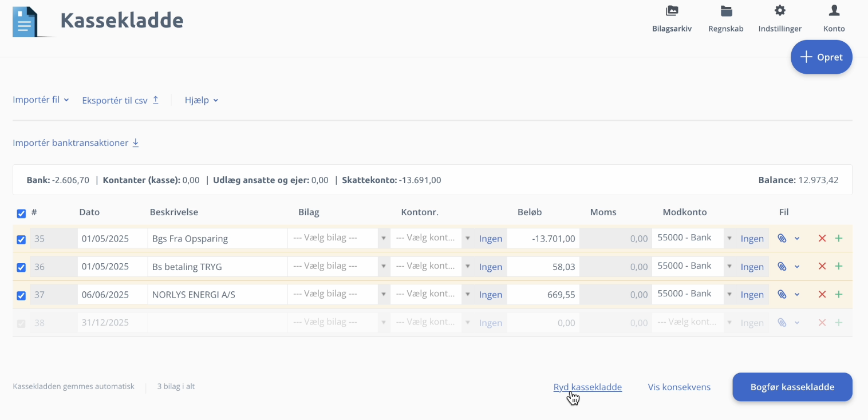Click the Ryd kassekladde link
The image size is (868, 420).
(587, 387)
